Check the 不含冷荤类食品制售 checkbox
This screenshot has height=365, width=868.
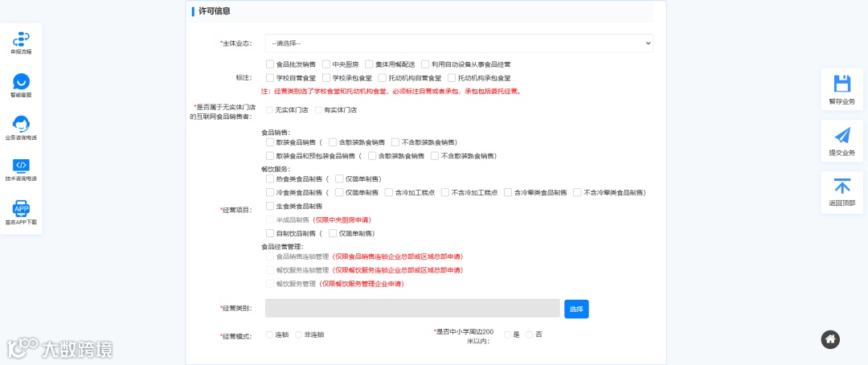(x=577, y=193)
